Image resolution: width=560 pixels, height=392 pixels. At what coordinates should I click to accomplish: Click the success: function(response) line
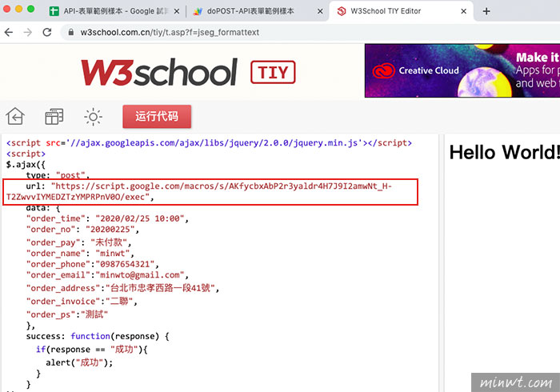tap(98, 336)
